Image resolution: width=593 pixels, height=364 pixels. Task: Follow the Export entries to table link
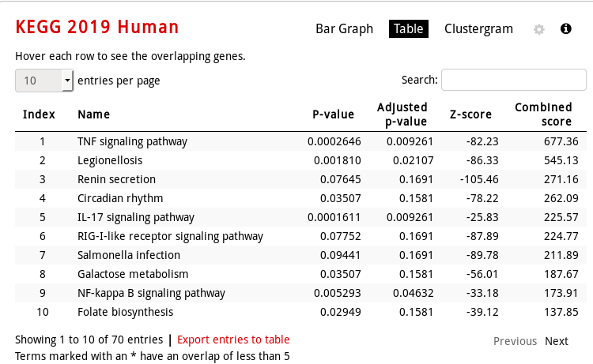(x=233, y=340)
